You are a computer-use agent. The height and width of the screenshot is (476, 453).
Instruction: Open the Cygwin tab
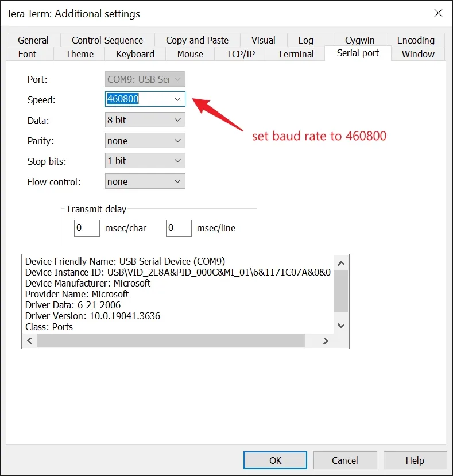pyautogui.click(x=359, y=40)
